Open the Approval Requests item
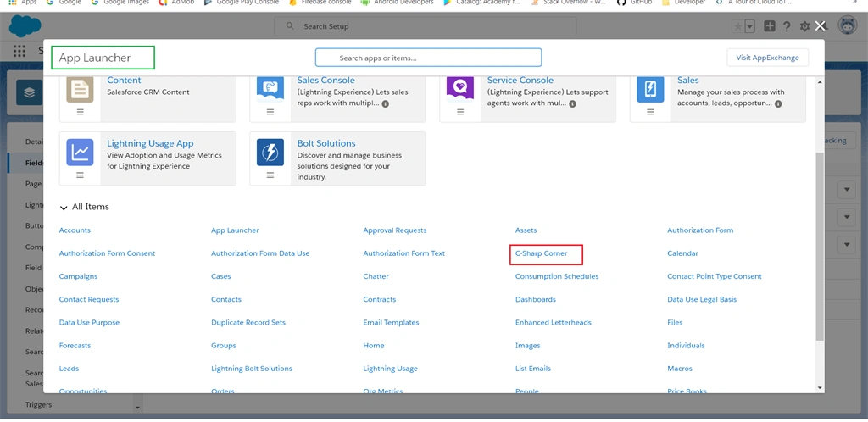 coord(395,230)
